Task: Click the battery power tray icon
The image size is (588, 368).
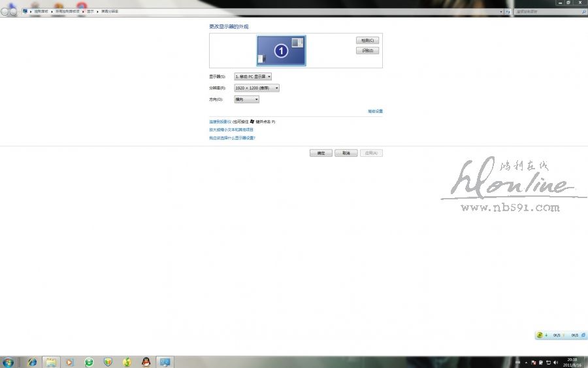Action: (x=541, y=362)
